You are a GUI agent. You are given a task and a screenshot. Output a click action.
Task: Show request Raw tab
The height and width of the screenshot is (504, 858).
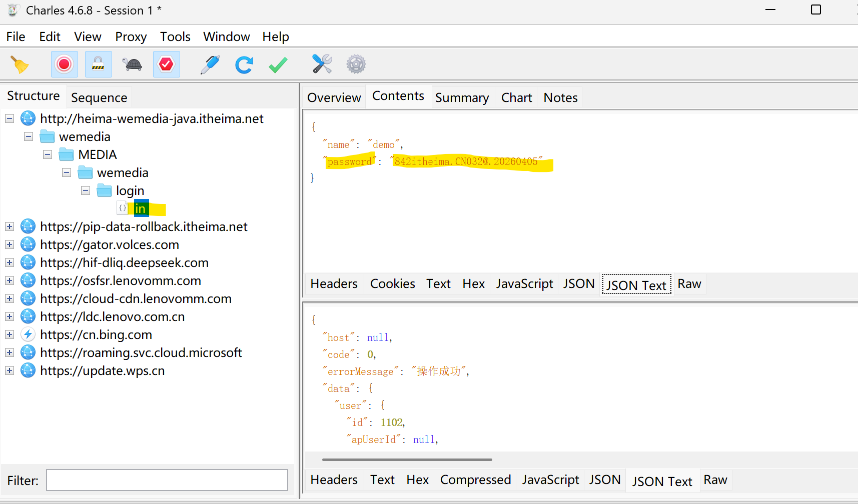click(689, 284)
